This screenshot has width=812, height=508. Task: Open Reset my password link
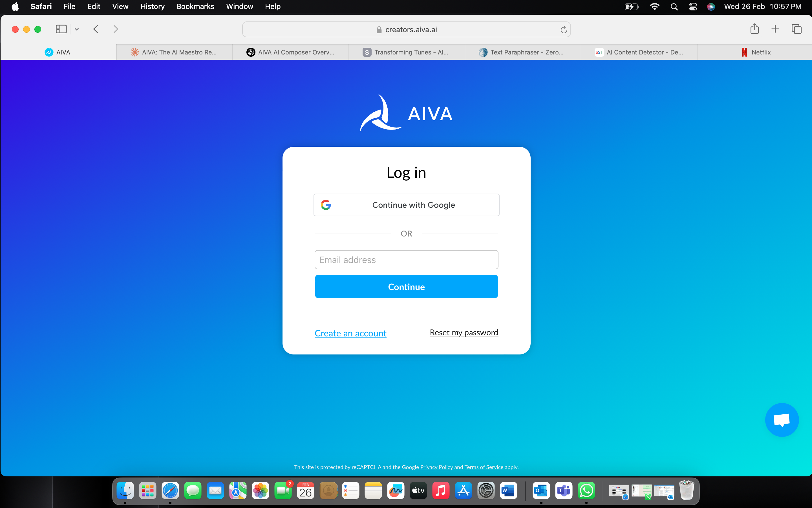pyautogui.click(x=464, y=332)
